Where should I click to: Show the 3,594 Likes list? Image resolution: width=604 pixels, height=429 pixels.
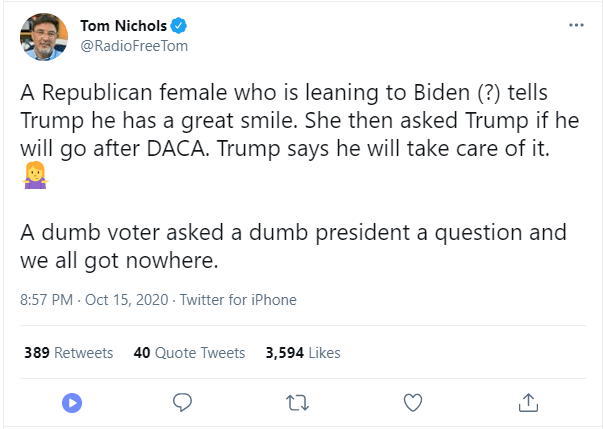[x=303, y=353]
